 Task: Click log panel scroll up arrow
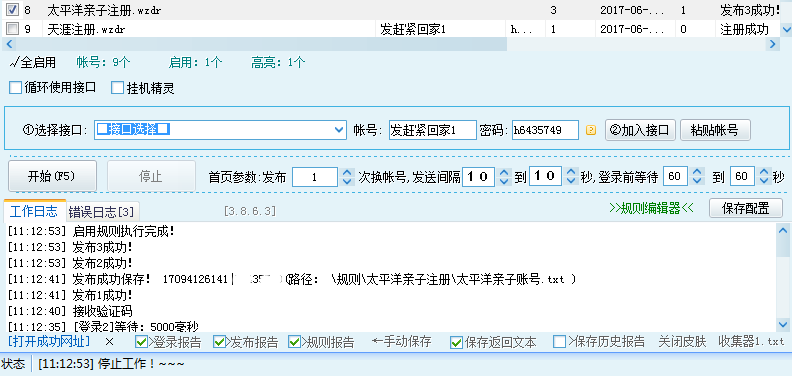[783, 230]
